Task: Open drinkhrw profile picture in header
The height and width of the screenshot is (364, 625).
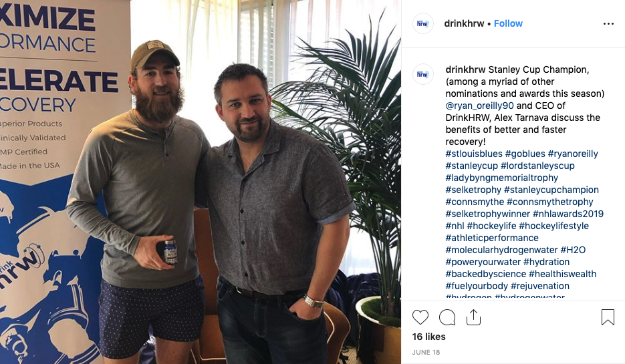Action: 422,23
